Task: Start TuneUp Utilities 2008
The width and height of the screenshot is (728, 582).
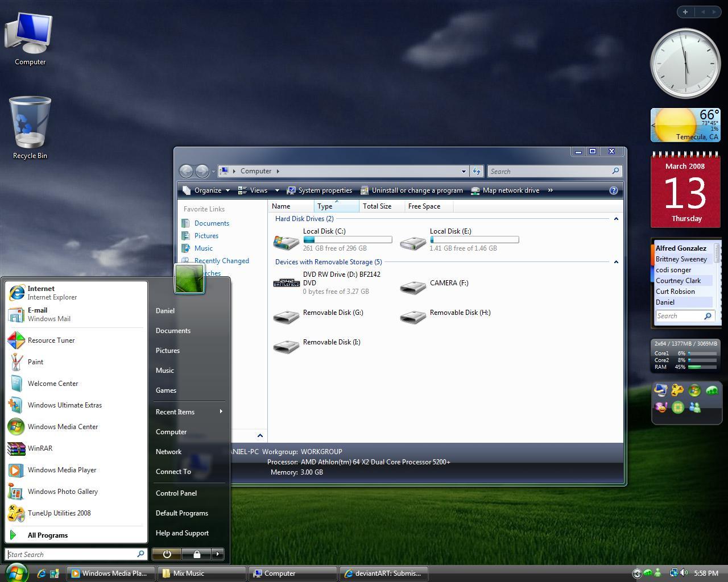Action: (x=59, y=513)
